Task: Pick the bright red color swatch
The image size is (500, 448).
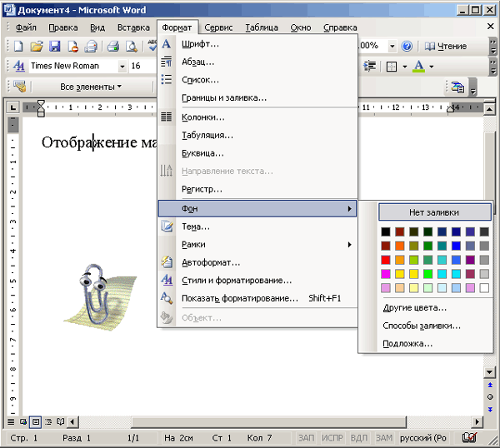Action: point(386,260)
